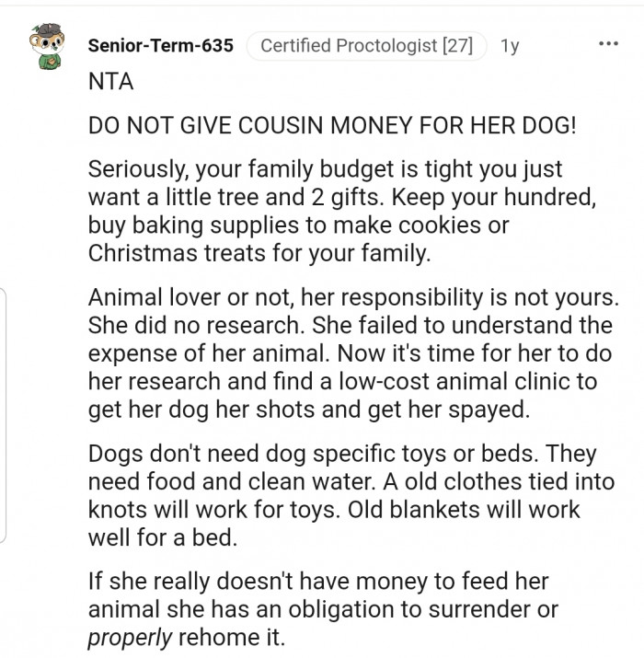Click the text "Old blankets will work"

point(492,509)
